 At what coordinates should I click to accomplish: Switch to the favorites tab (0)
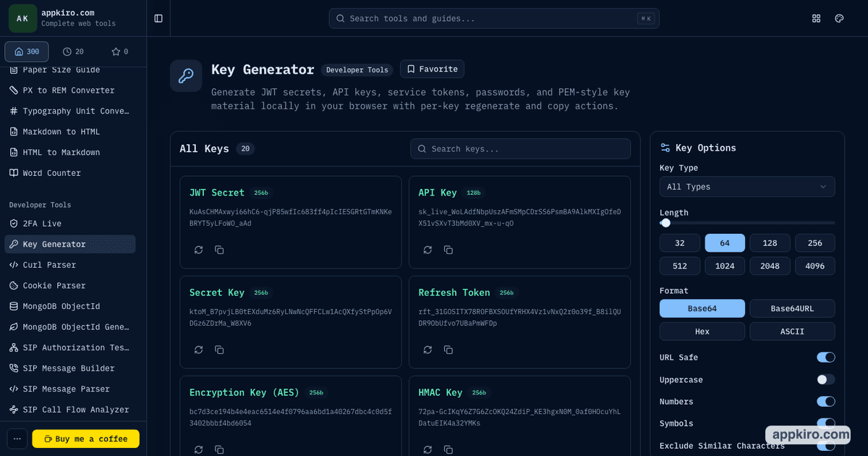pos(119,51)
